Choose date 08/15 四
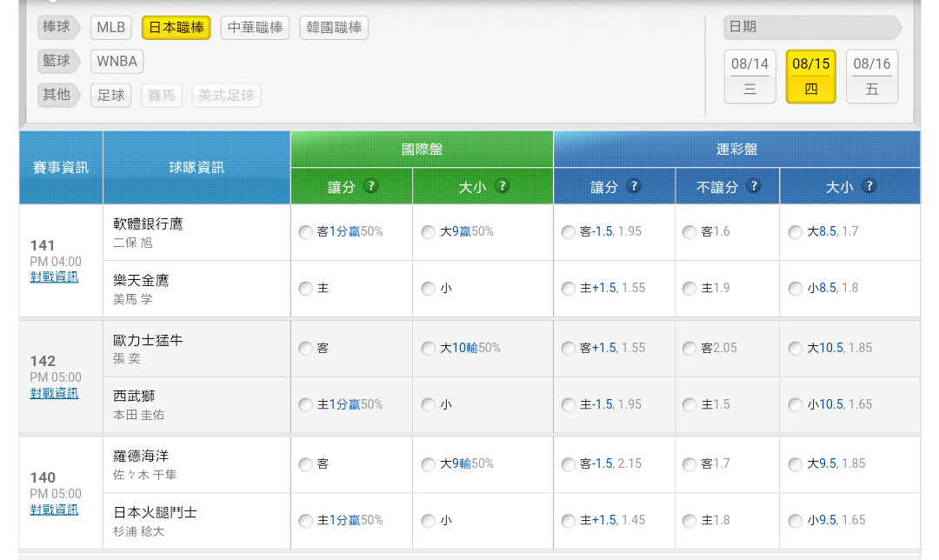939x560 pixels. 811,76
